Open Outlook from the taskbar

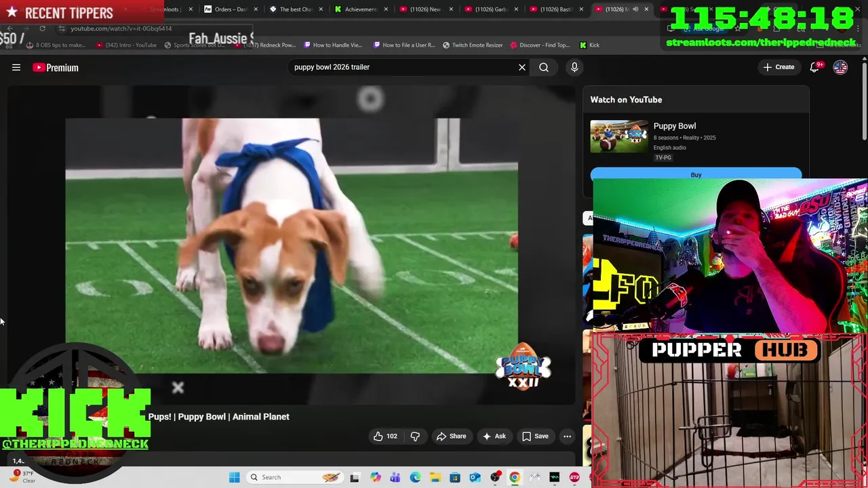pyautogui.click(x=475, y=477)
